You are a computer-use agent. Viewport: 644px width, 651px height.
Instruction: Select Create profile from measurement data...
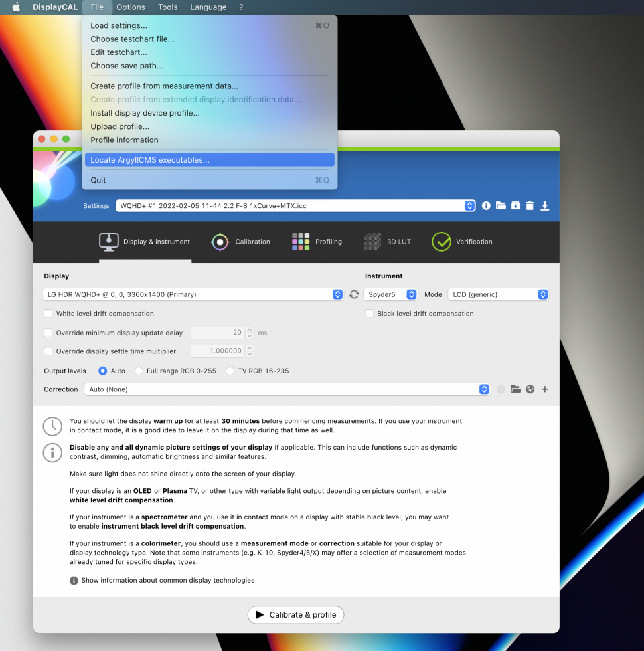210,86
